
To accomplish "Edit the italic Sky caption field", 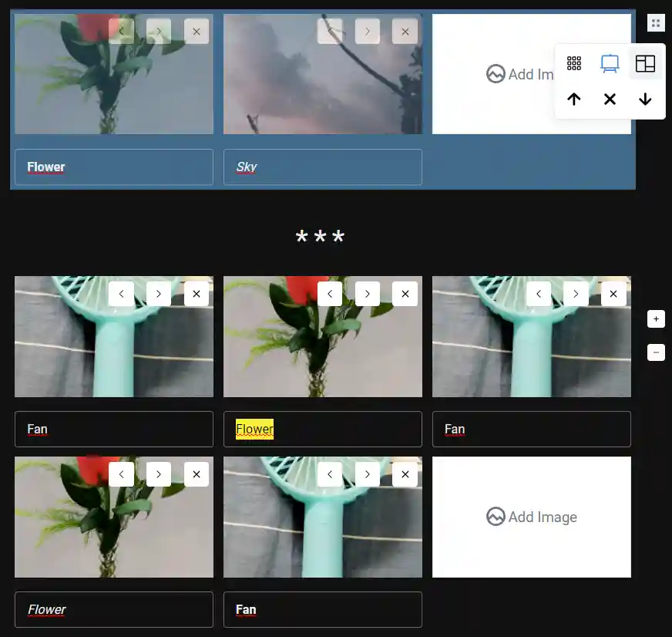I will pyautogui.click(x=322, y=167).
